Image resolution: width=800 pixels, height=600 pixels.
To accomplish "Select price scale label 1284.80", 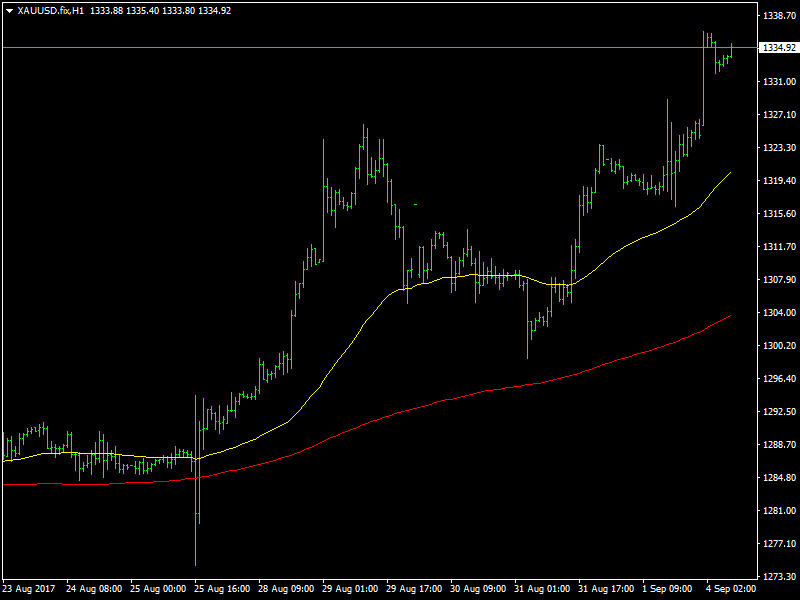I will click(779, 478).
